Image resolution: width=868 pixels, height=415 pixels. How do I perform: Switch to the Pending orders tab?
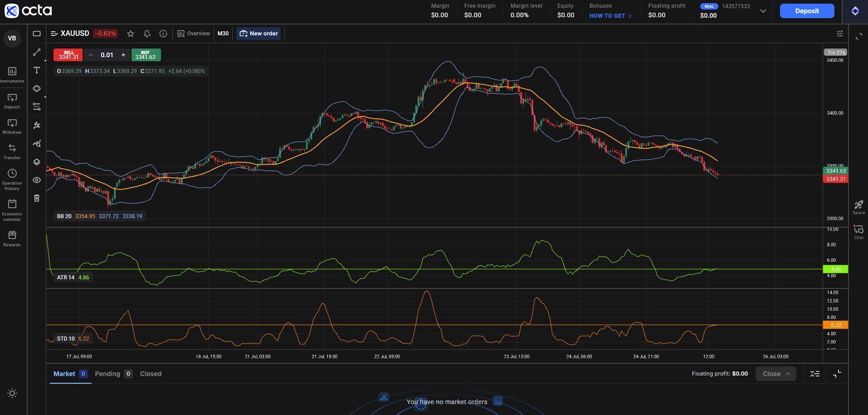click(108, 374)
